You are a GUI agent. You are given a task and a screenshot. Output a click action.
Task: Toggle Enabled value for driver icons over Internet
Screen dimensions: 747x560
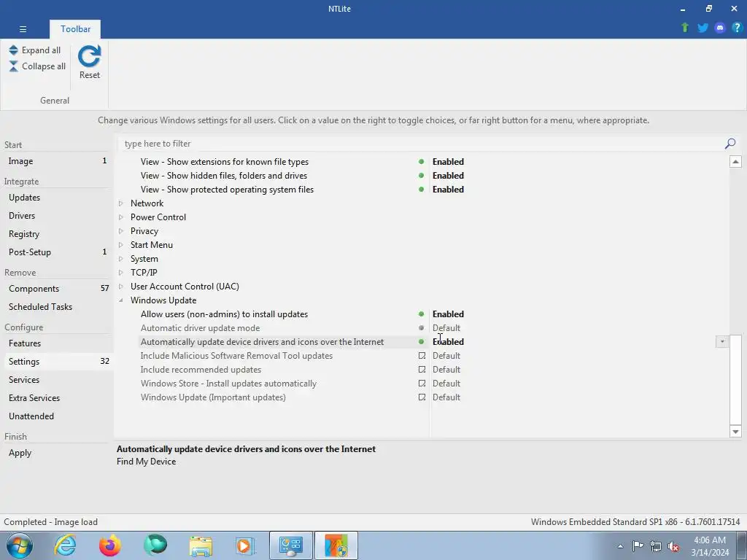tap(448, 342)
